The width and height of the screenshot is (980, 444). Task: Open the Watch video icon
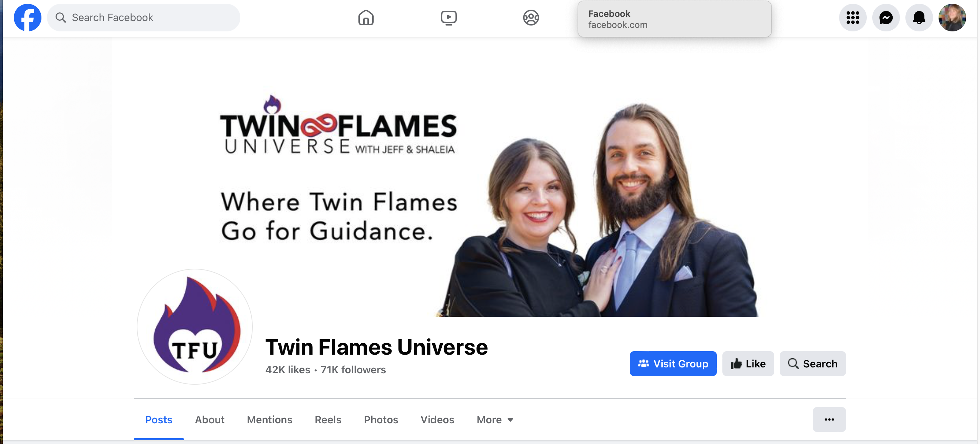pos(449,18)
